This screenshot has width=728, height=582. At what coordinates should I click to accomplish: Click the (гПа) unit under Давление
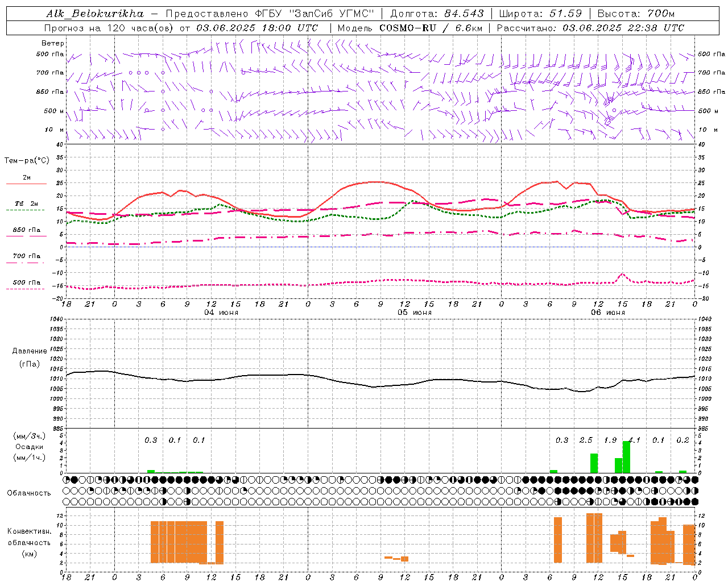click(x=29, y=364)
